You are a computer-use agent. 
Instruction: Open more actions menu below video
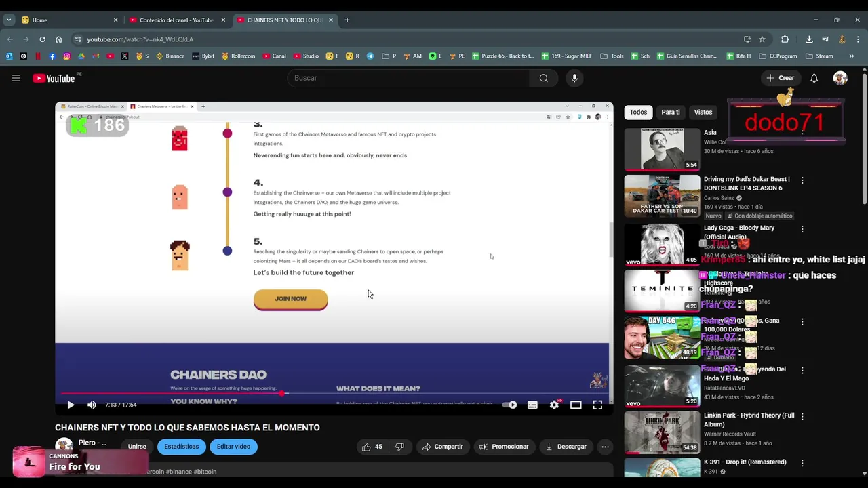click(x=605, y=447)
